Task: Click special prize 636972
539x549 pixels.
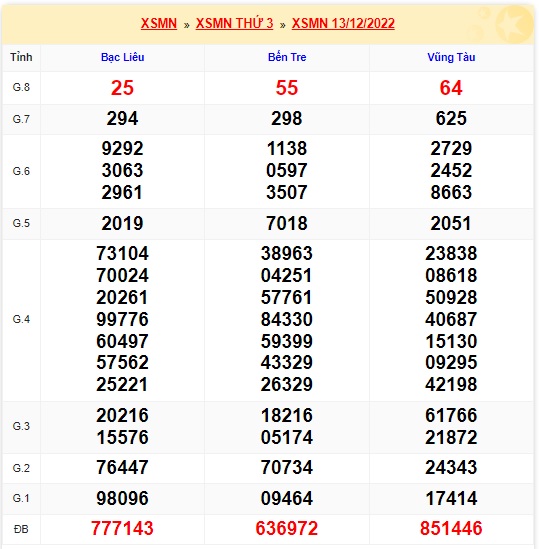Action: pos(287,528)
